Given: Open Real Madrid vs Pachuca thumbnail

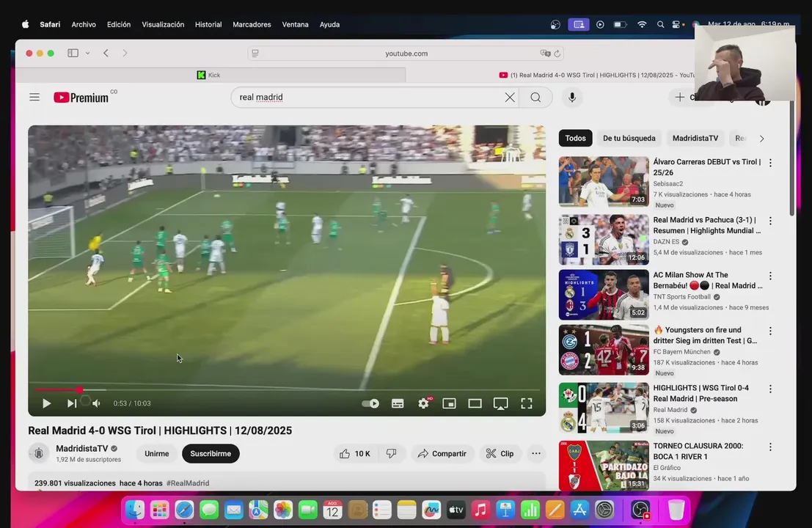Looking at the screenshot, I should tap(604, 240).
